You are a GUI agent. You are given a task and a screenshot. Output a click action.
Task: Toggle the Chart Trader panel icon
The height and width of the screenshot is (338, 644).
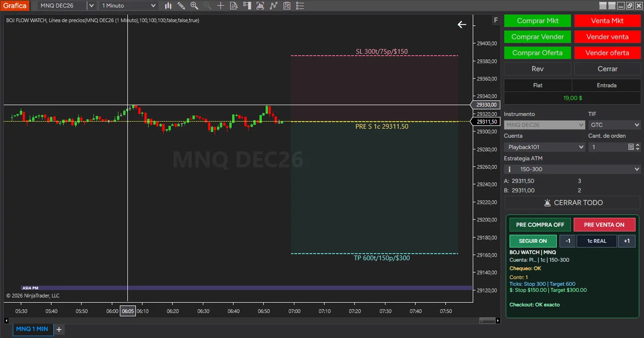(247, 6)
